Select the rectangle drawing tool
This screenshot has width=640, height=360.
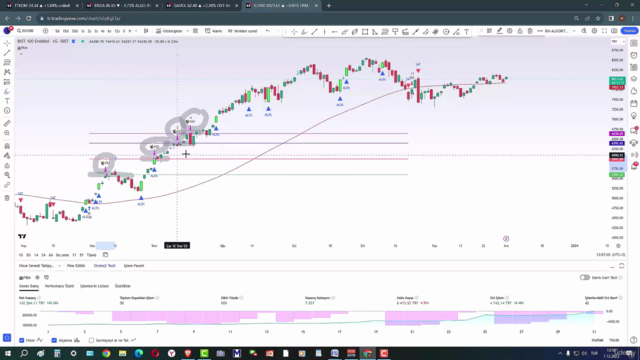(x=365, y=32)
